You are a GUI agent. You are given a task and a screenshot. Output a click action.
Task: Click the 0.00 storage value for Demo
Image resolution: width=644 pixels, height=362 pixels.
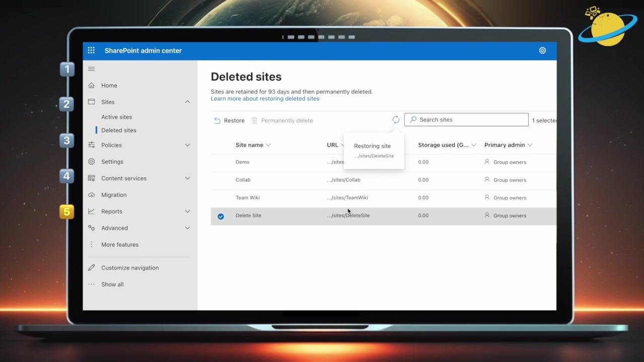[x=423, y=162]
